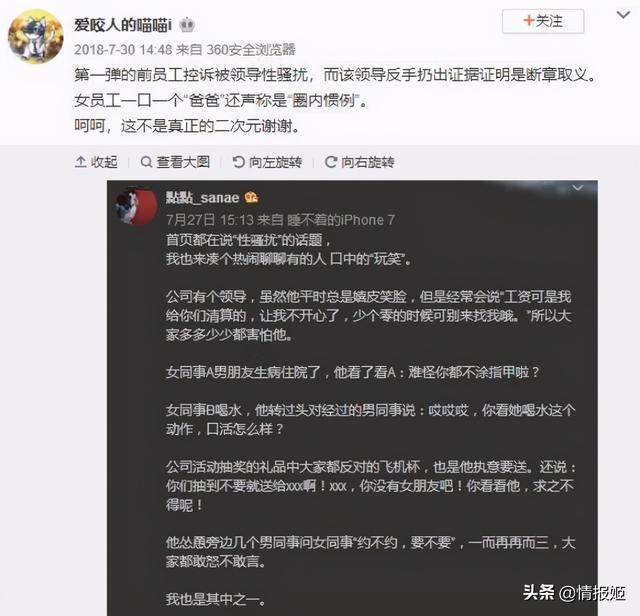This screenshot has width=640, height=616.
Task: Open username link 爱咬人的喵喵i
Action: 123,25
